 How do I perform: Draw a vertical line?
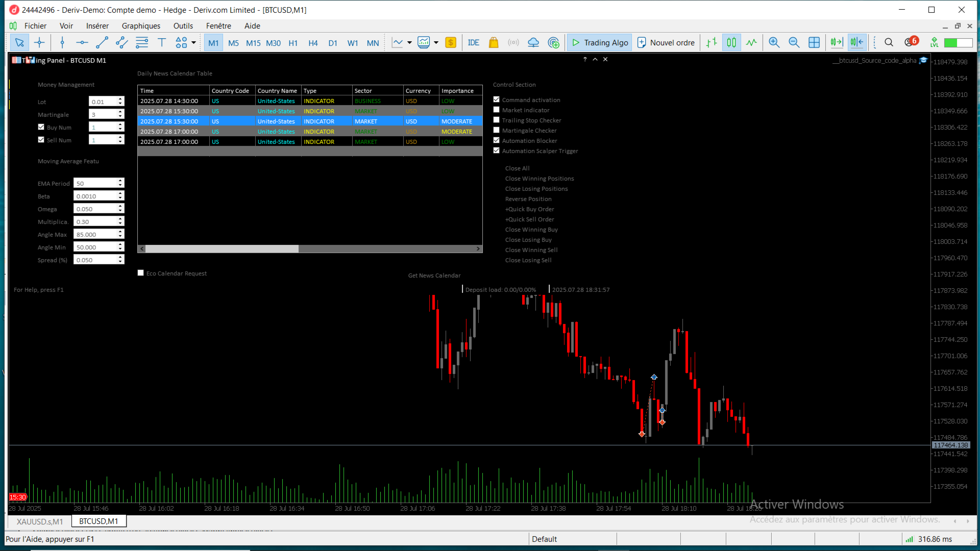tap(62, 43)
